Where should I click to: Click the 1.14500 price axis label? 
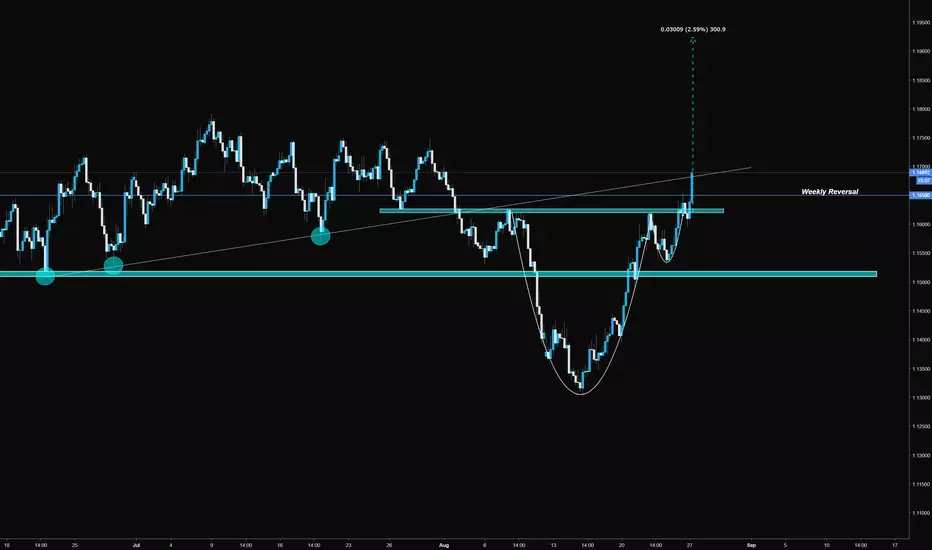pyautogui.click(x=921, y=311)
